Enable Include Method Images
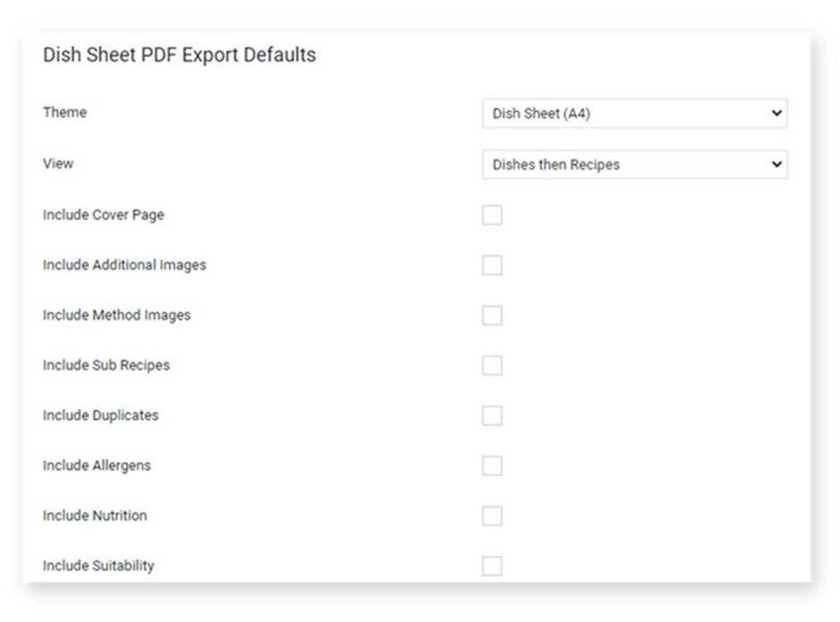840x622 pixels. [x=492, y=315]
